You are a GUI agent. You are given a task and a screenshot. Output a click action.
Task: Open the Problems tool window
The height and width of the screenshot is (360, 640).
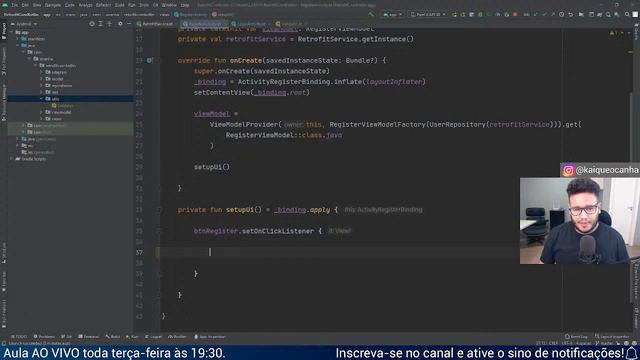point(44,337)
